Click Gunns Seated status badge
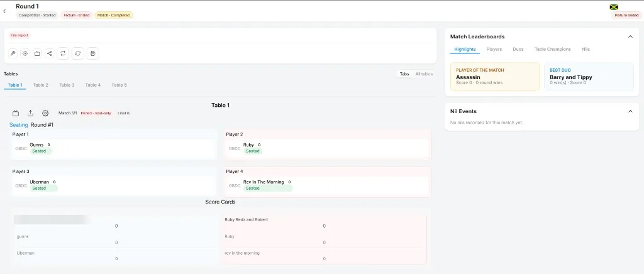The height and width of the screenshot is (274, 644). coord(40,151)
